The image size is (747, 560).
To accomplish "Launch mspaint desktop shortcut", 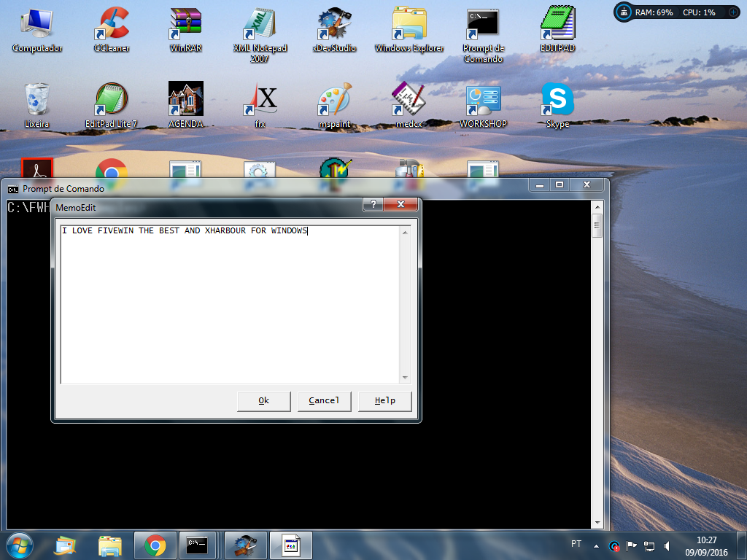I will 334,105.
